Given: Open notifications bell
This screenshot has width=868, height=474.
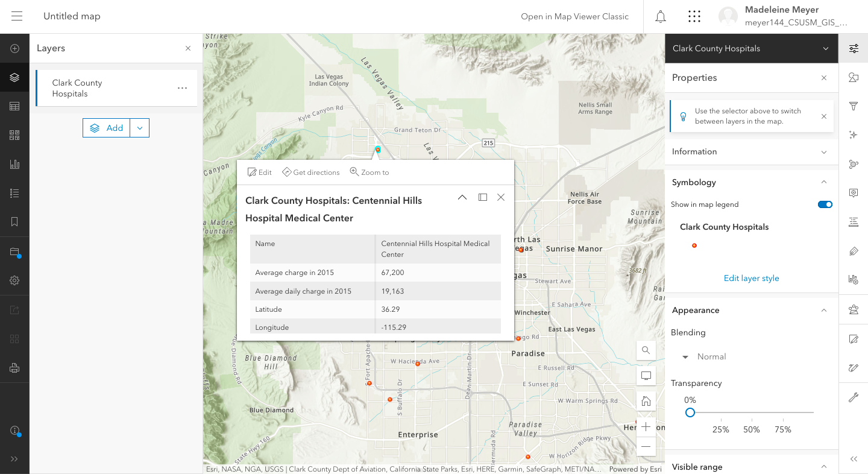Looking at the screenshot, I should tap(661, 16).
